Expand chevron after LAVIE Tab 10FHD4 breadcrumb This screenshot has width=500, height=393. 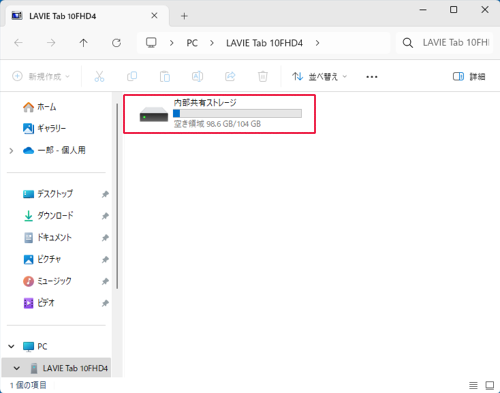317,43
